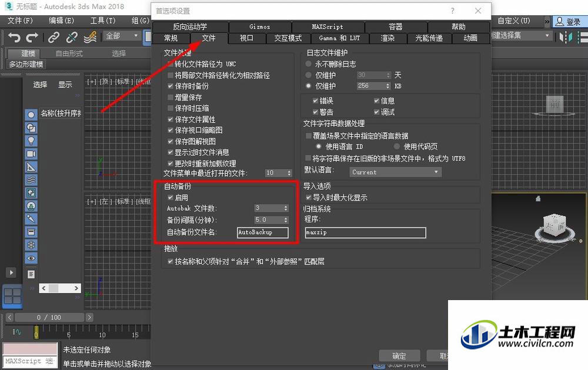Viewport: 588px width, 370px height.
Task: Select the Bind to Space Warp icon
Action: [x=90, y=37]
